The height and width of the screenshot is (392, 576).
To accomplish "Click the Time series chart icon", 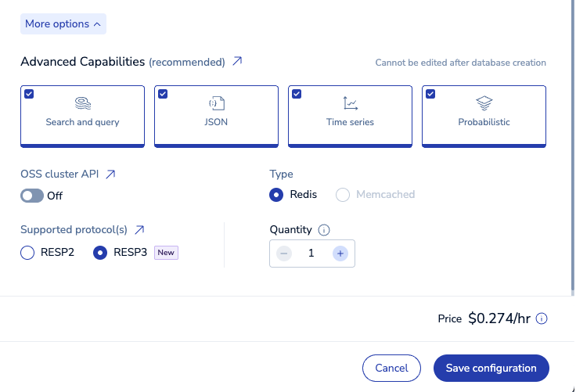I will 350,103.
